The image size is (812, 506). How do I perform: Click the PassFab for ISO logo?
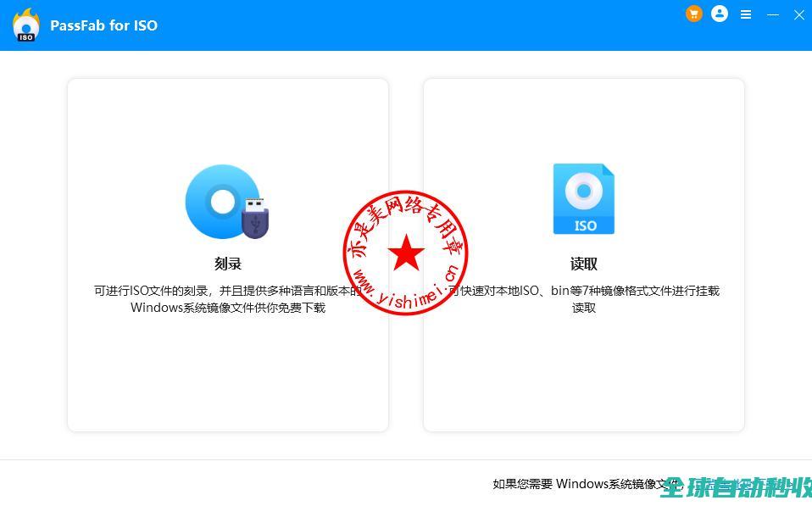[x=26, y=25]
